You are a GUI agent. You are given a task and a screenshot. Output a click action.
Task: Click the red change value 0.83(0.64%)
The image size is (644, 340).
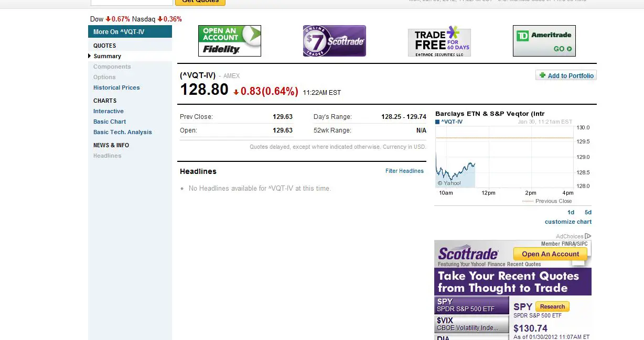click(266, 91)
